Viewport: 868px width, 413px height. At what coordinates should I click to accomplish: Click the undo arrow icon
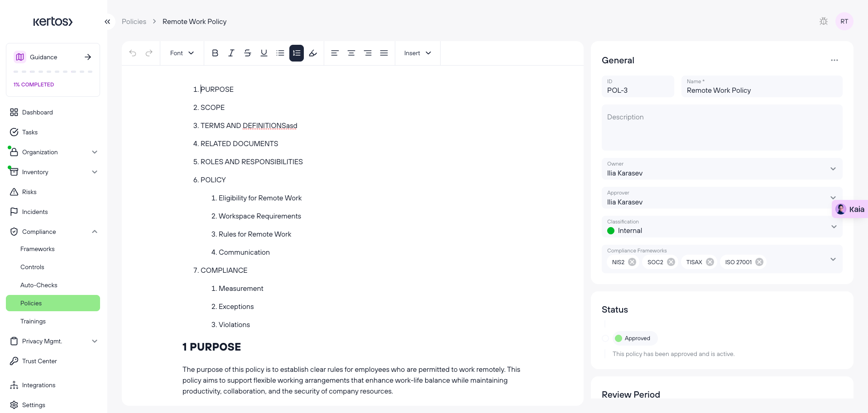tap(133, 53)
